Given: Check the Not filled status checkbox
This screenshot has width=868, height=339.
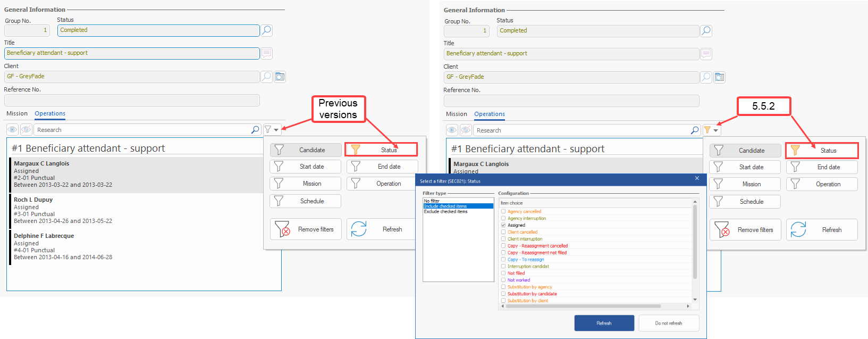Looking at the screenshot, I should [x=503, y=273].
